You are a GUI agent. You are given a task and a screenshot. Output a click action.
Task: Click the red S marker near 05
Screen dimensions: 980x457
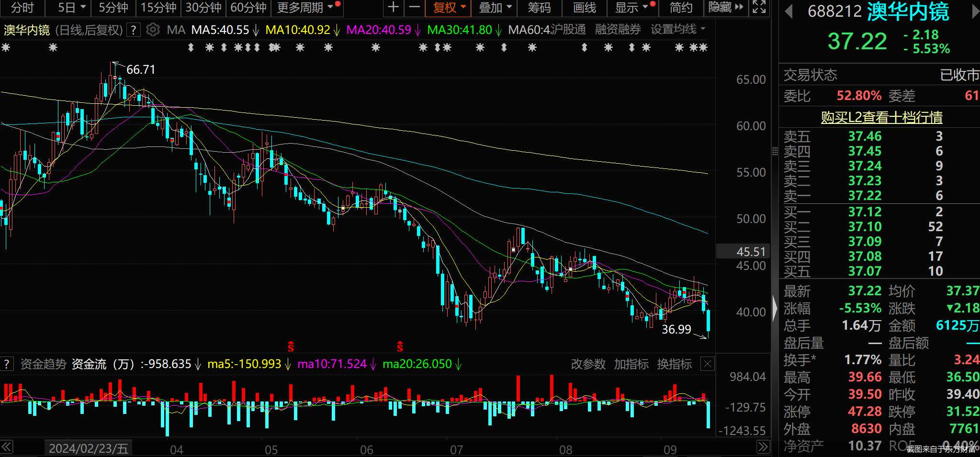pyautogui.click(x=291, y=346)
